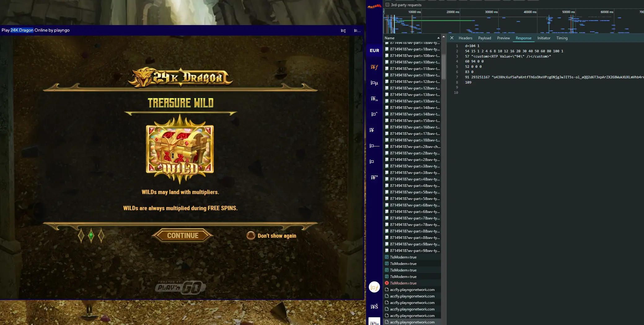Image resolution: width=644 pixels, height=325 pixels.
Task: Click the highlighted 24K Dragon title text
Action: (x=22, y=30)
